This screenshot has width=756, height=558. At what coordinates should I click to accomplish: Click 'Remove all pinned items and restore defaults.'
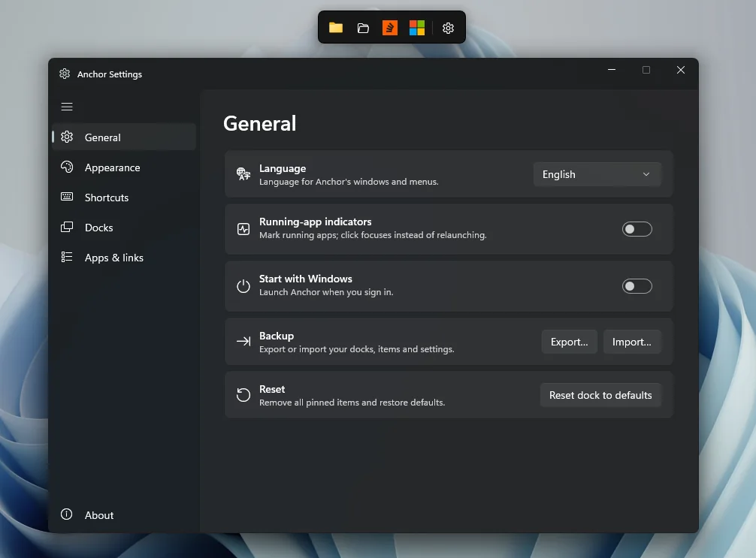click(x=352, y=403)
